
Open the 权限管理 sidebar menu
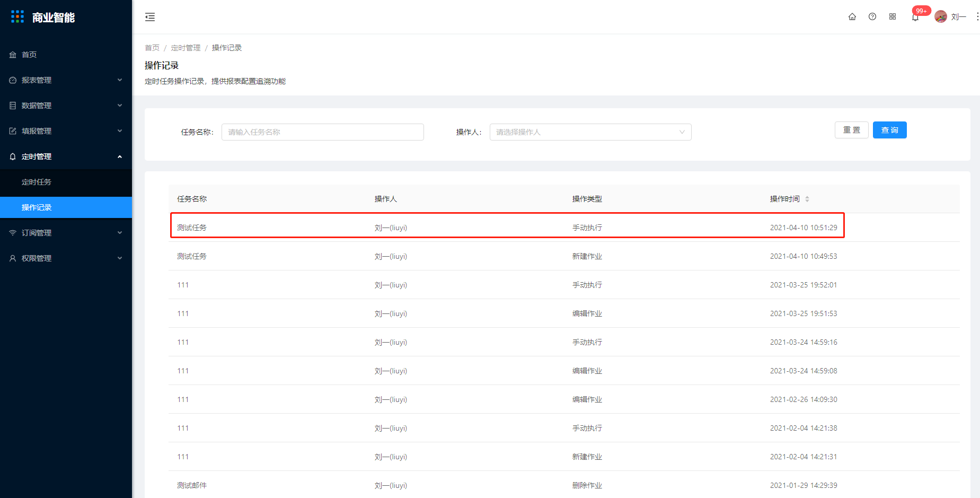coord(66,258)
